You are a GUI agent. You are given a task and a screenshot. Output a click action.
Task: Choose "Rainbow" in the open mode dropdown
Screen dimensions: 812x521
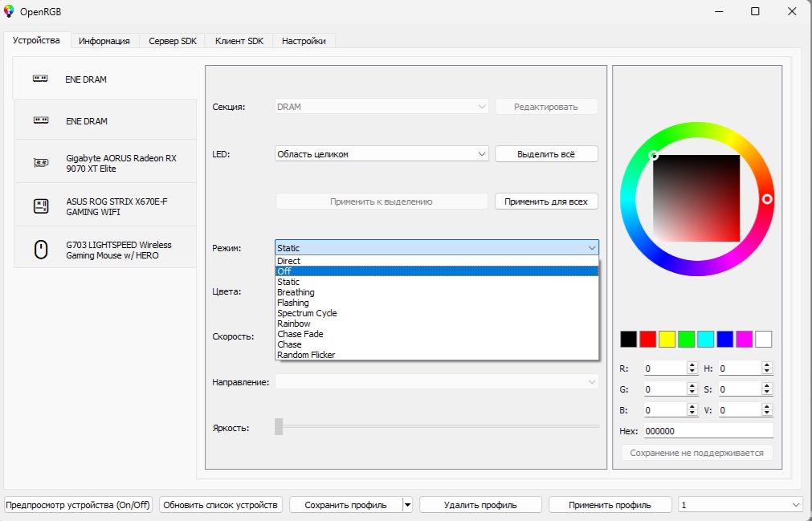pos(294,324)
